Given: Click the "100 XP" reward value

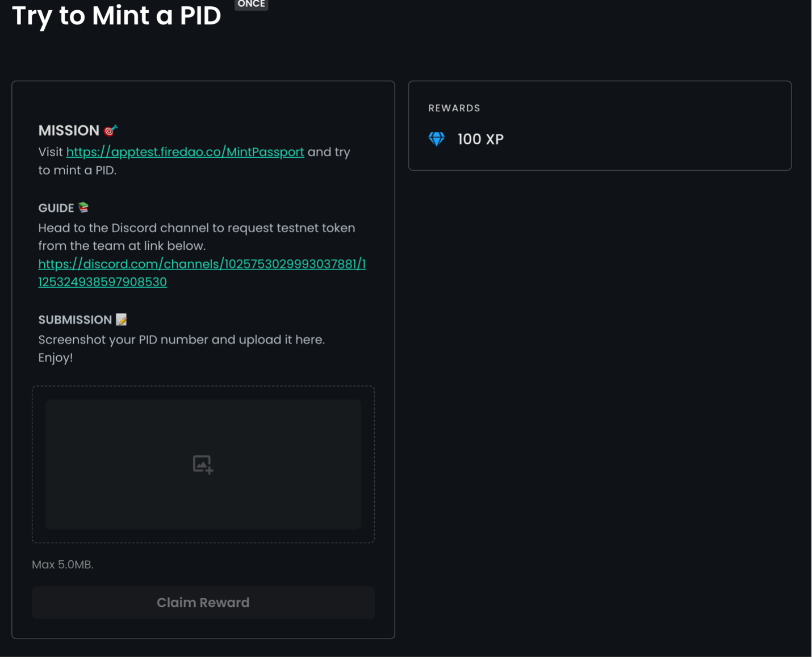Looking at the screenshot, I should click(x=480, y=140).
